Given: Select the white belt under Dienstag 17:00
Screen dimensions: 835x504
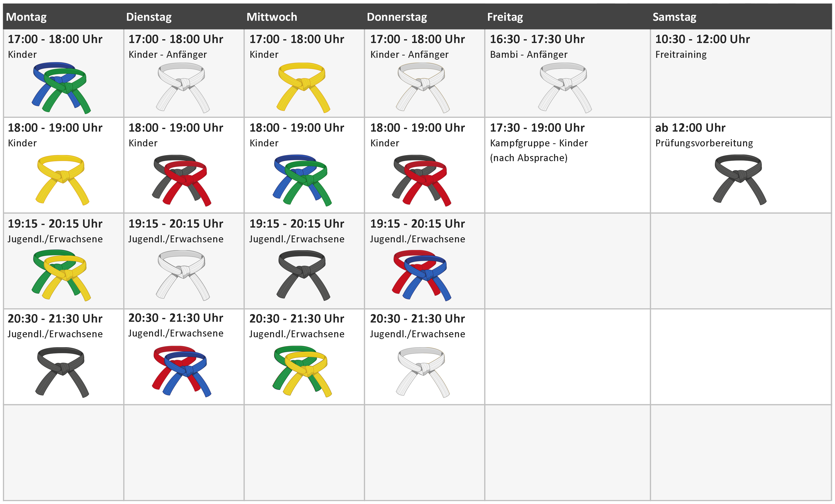Looking at the screenshot, I should coord(182,87).
